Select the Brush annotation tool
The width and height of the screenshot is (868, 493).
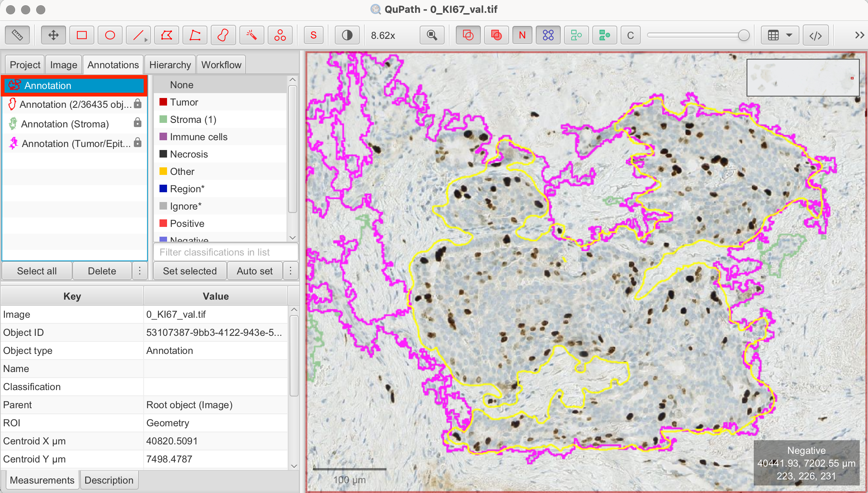pyautogui.click(x=223, y=35)
